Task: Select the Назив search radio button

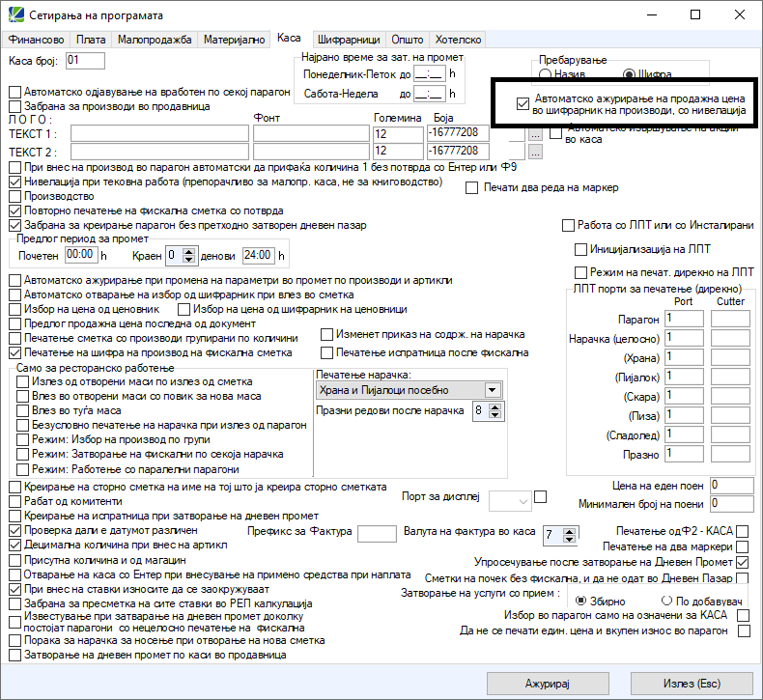Action: click(x=545, y=74)
